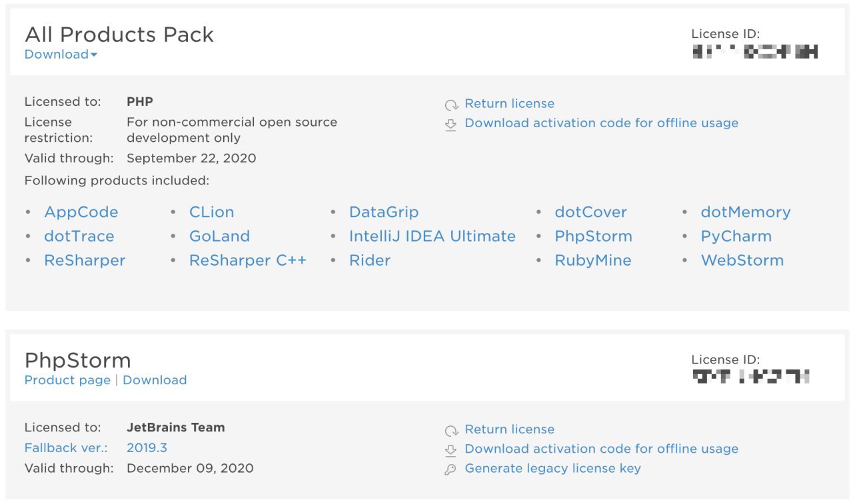853x504 pixels.
Task: Click the Return license icon under All Products Pack
Action: click(452, 105)
